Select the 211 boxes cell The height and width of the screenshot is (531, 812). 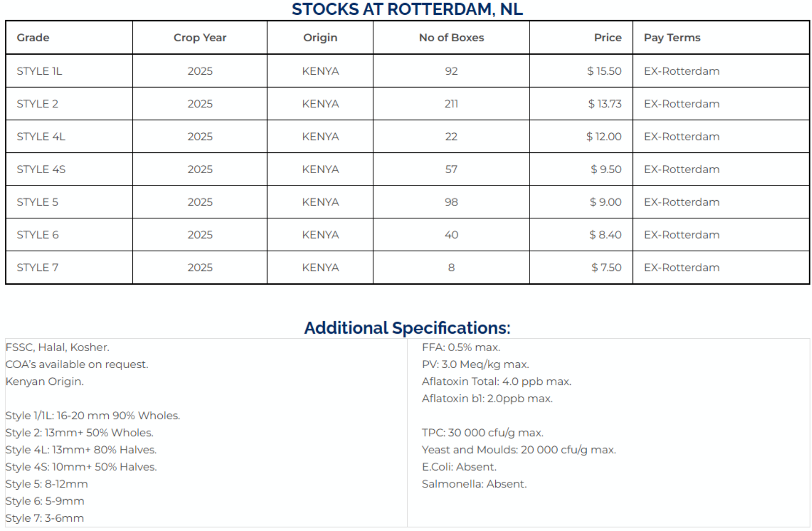[451, 104]
